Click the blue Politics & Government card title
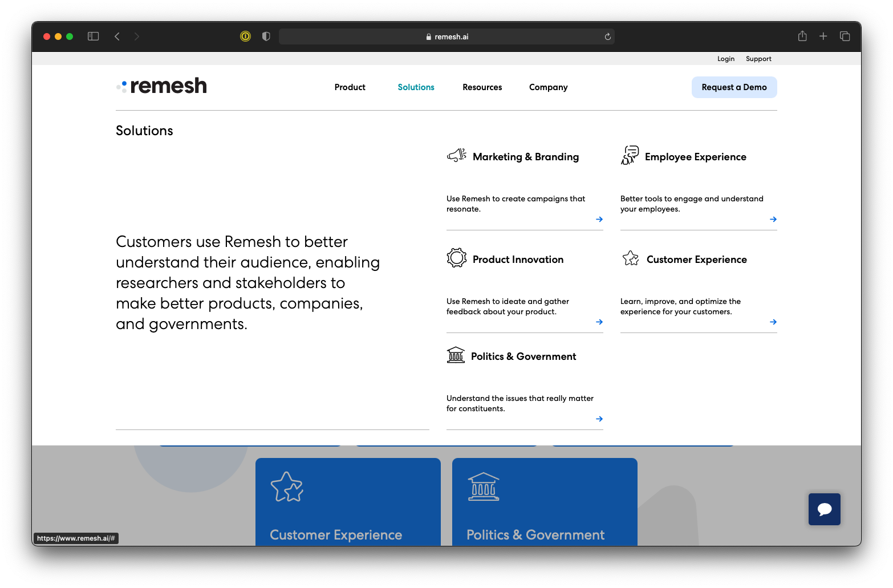The height and width of the screenshot is (588, 893). point(535,535)
